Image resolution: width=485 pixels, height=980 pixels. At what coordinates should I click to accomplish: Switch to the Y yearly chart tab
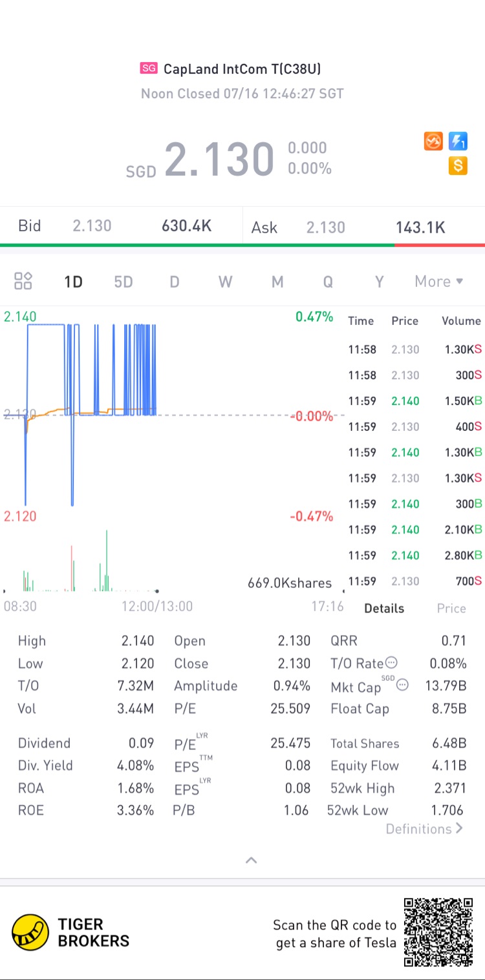point(380,282)
